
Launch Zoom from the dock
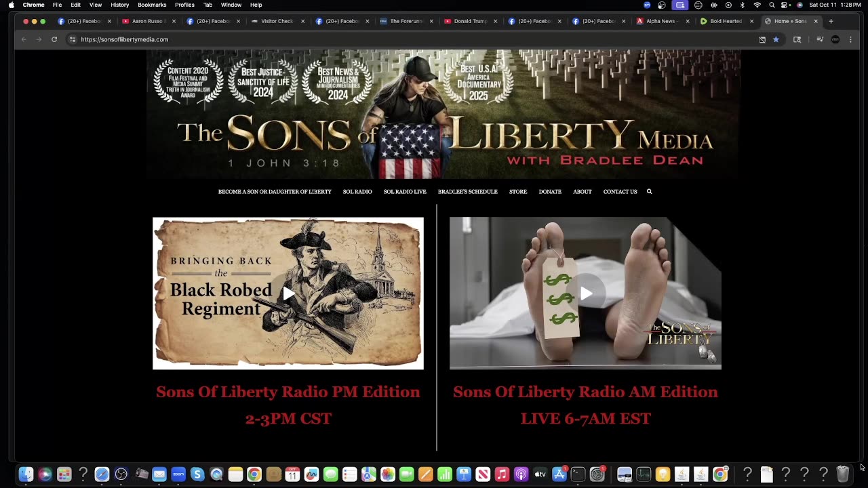pyautogui.click(x=178, y=474)
